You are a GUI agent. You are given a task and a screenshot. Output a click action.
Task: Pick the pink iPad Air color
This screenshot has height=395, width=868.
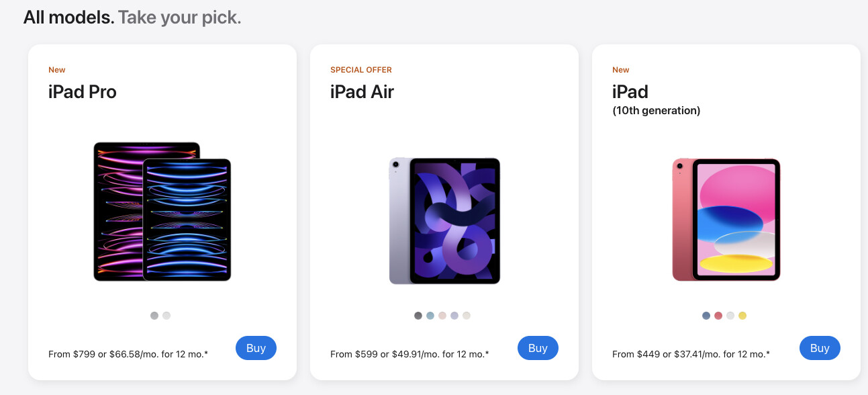click(442, 316)
